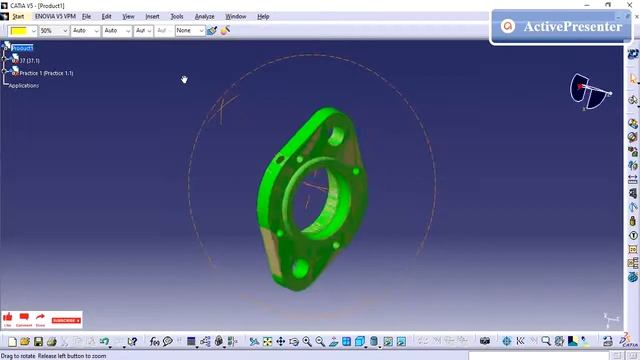Viewport: 640px width, 360px height.
Task: Expand the Practice 1 tree node
Action: pos(4,71)
